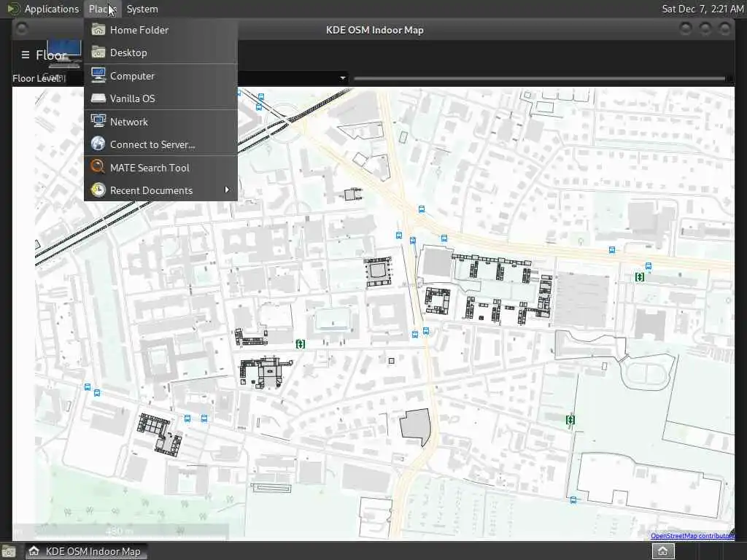
Task: Follow the OpenStreetMap contributors link
Action: (x=692, y=536)
